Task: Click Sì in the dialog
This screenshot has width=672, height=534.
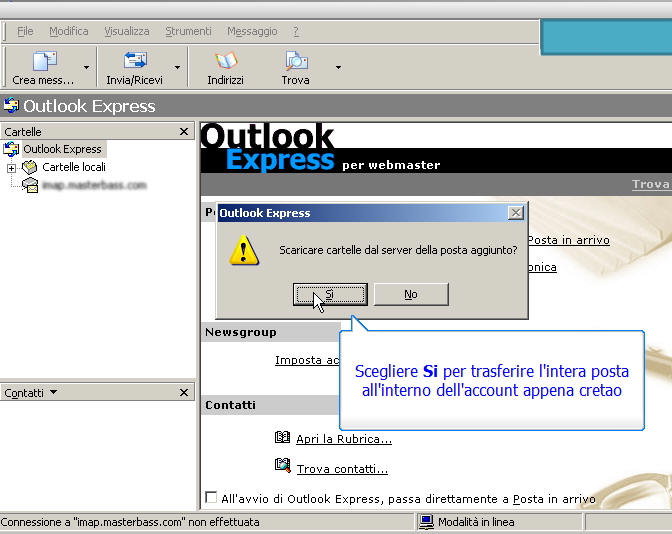Action: click(330, 294)
